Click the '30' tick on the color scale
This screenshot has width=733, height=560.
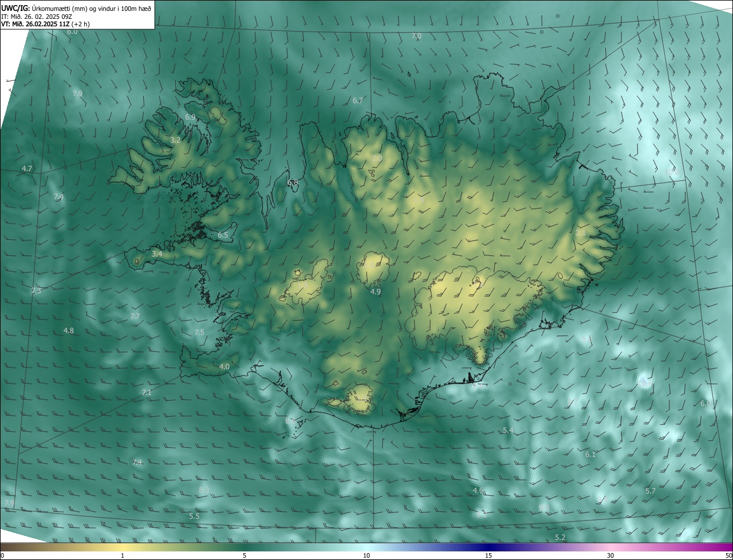[610, 555]
